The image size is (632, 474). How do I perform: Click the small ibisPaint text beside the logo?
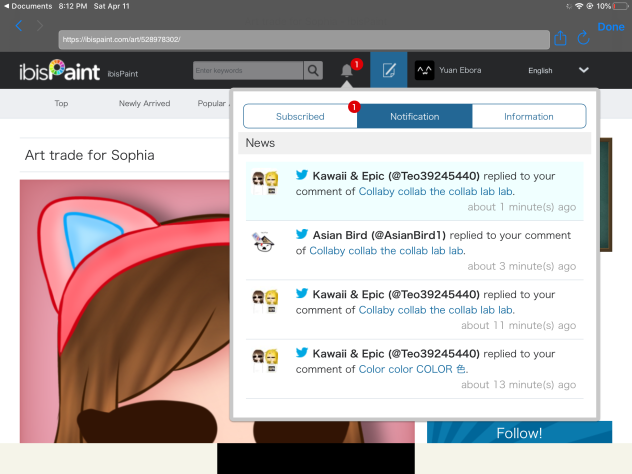tap(123, 74)
